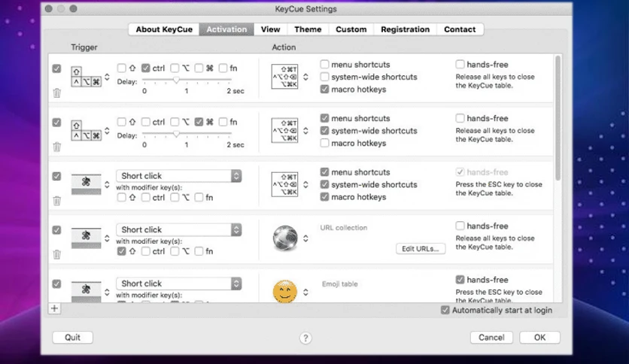Click Cancel to discard changes
The height and width of the screenshot is (364, 629).
pos(491,337)
